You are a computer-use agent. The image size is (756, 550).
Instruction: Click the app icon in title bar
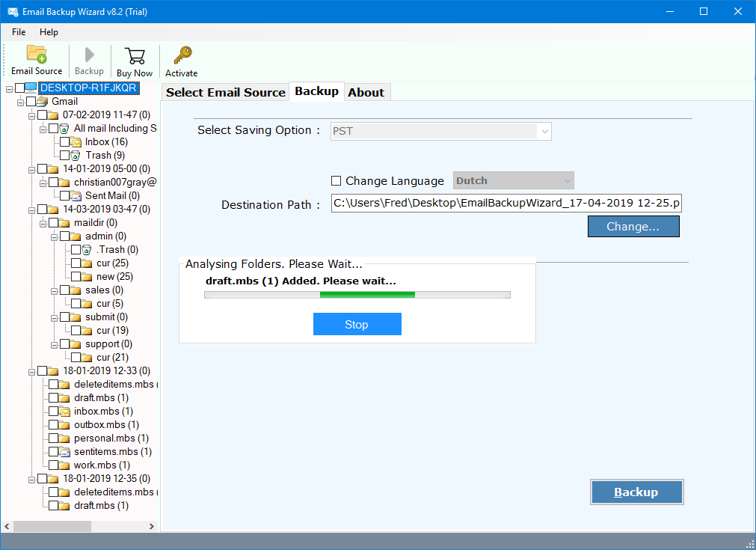(13, 11)
